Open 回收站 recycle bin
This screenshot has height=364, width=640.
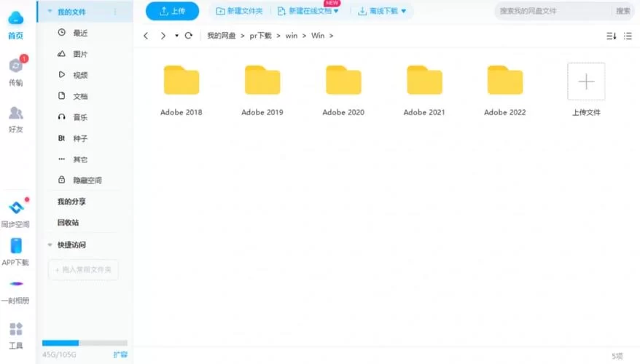pyautogui.click(x=69, y=223)
